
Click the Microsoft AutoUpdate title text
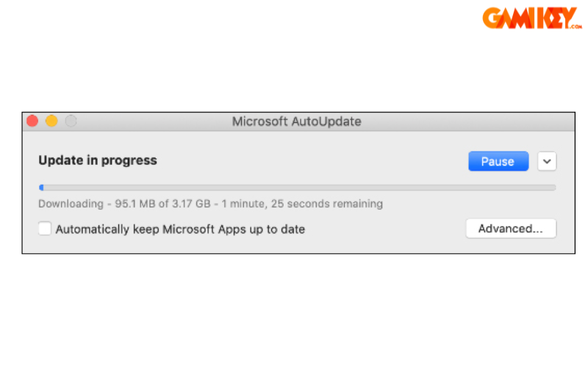pos(296,121)
